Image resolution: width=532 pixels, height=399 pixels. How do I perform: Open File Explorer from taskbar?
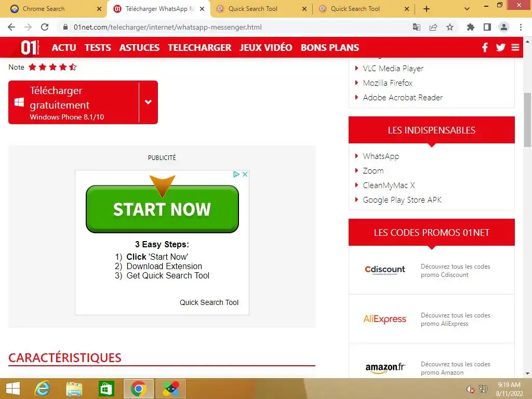tap(74, 389)
